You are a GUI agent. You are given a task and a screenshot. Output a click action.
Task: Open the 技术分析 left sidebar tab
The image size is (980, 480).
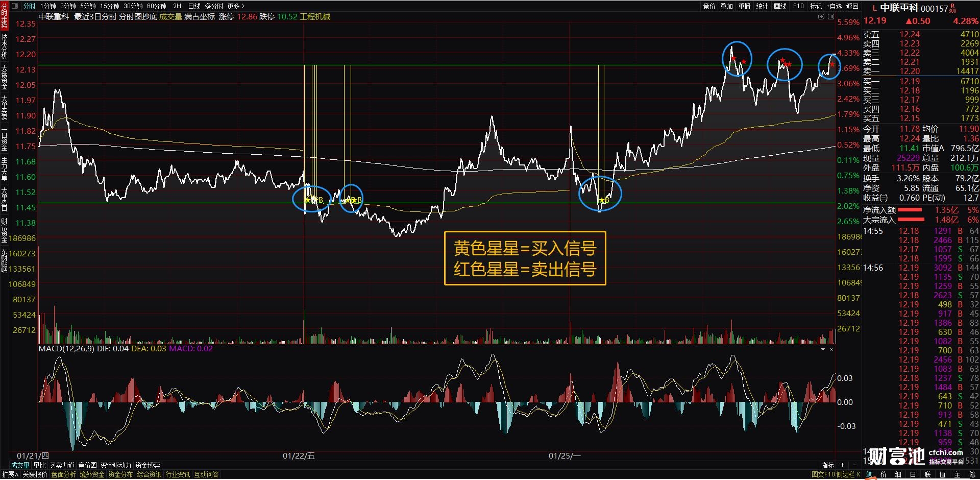(4, 46)
